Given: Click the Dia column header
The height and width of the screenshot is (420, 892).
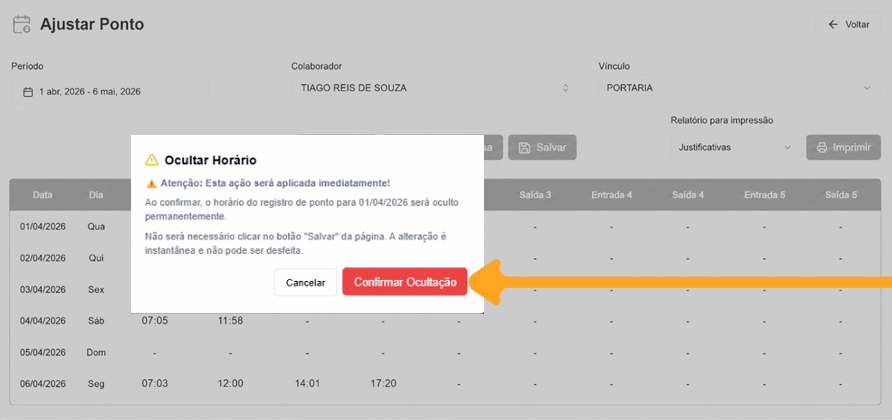Looking at the screenshot, I should [96, 195].
